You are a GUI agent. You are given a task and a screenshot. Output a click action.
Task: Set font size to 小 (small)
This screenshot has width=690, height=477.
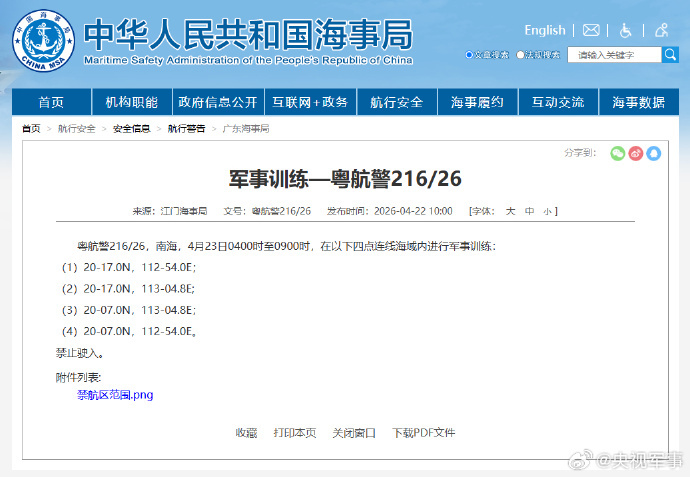(547, 211)
